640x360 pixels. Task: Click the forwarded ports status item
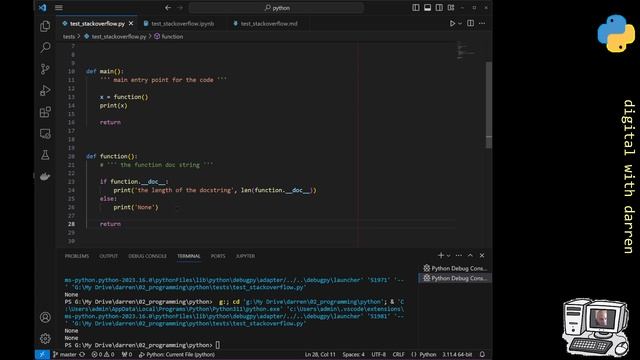127,354
